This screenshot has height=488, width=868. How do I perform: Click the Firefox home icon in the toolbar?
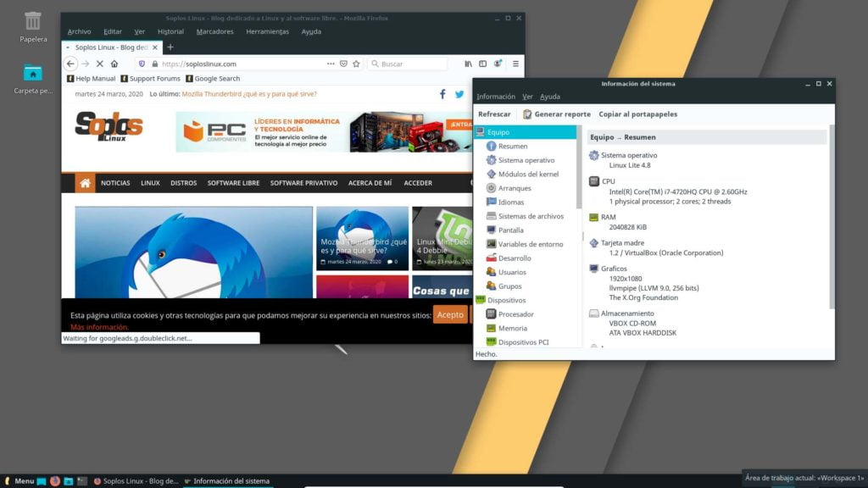tap(114, 64)
